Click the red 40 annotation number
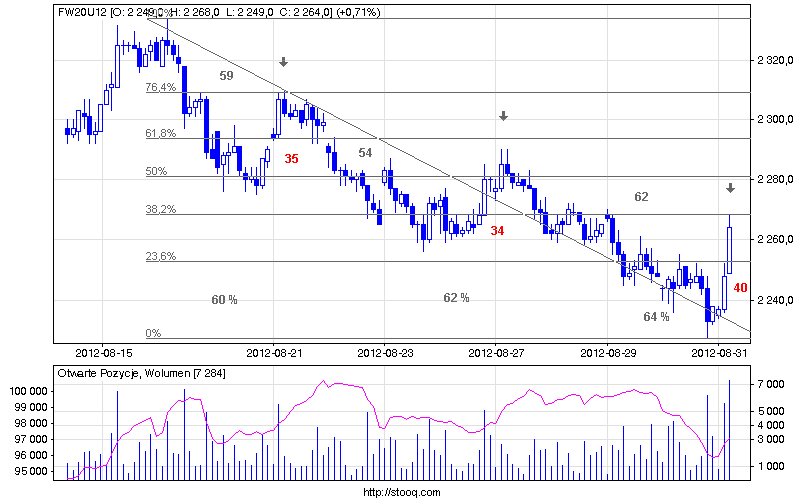Image resolution: width=800 pixels, height=500 pixels. 740,288
